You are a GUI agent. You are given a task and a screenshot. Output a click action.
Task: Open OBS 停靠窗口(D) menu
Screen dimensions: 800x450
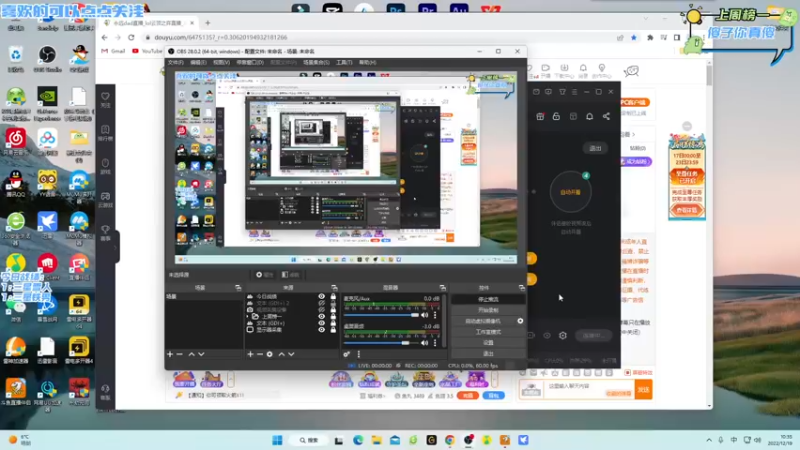[250, 62]
